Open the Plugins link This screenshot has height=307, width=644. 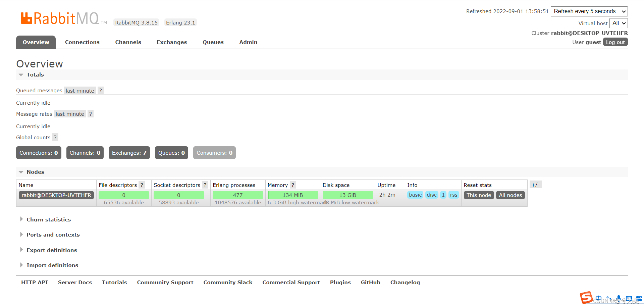(x=340, y=282)
